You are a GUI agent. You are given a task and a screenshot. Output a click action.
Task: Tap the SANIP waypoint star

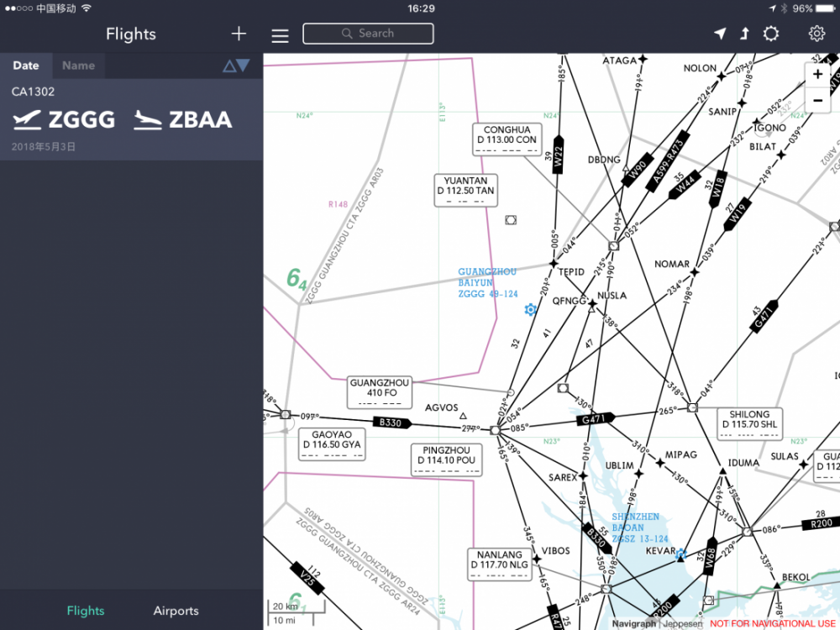(742, 102)
